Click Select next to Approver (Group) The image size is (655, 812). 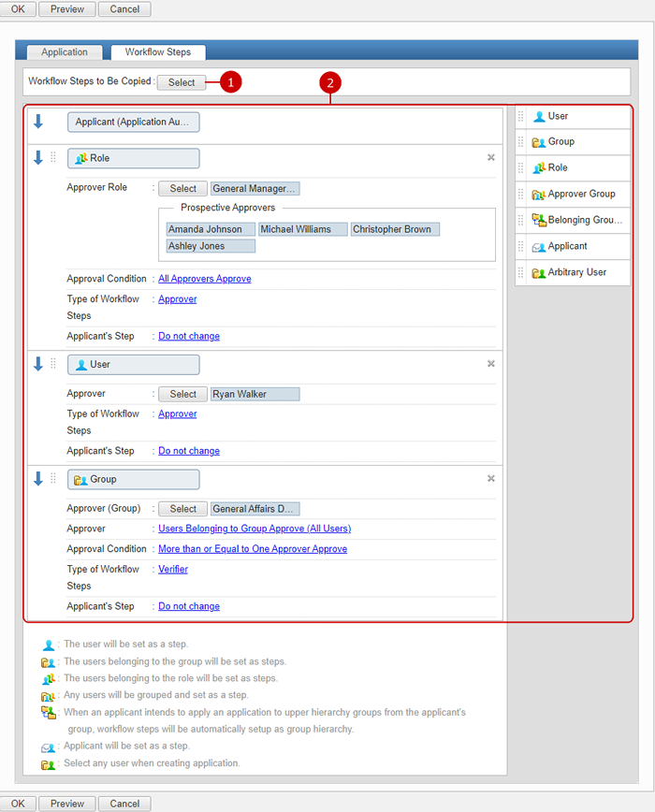pos(182,509)
